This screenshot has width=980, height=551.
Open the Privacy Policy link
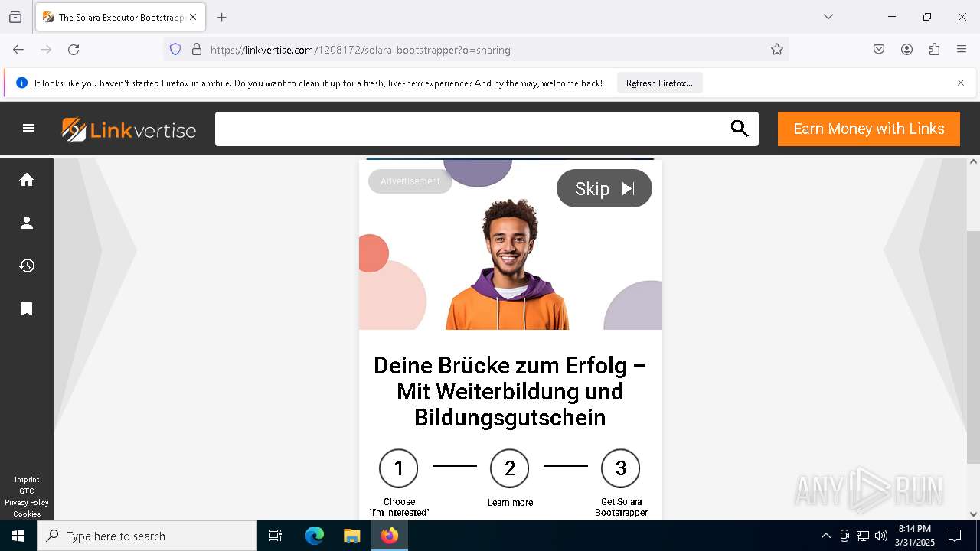point(27,503)
